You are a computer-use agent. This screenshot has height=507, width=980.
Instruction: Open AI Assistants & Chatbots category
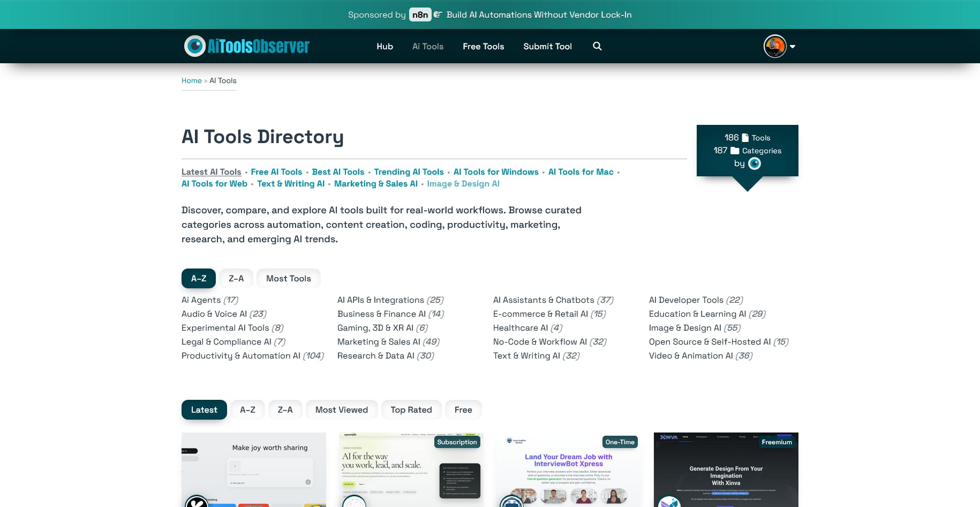(x=553, y=300)
